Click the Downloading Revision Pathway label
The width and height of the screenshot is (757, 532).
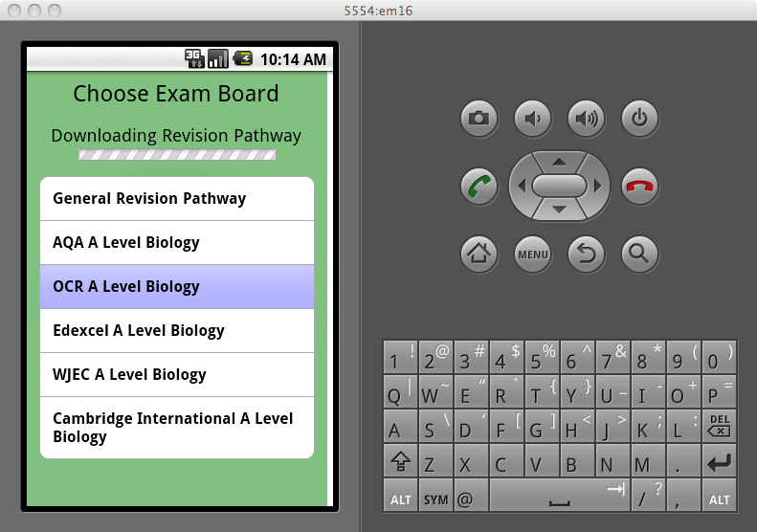176,136
